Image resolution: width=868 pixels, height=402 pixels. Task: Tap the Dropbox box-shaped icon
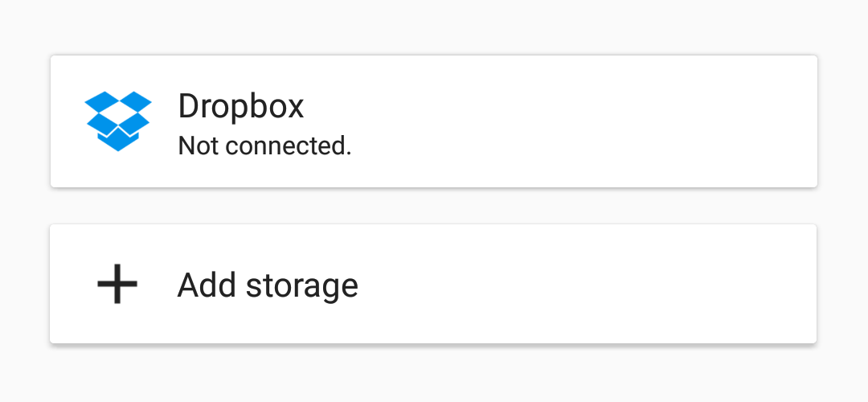118,121
